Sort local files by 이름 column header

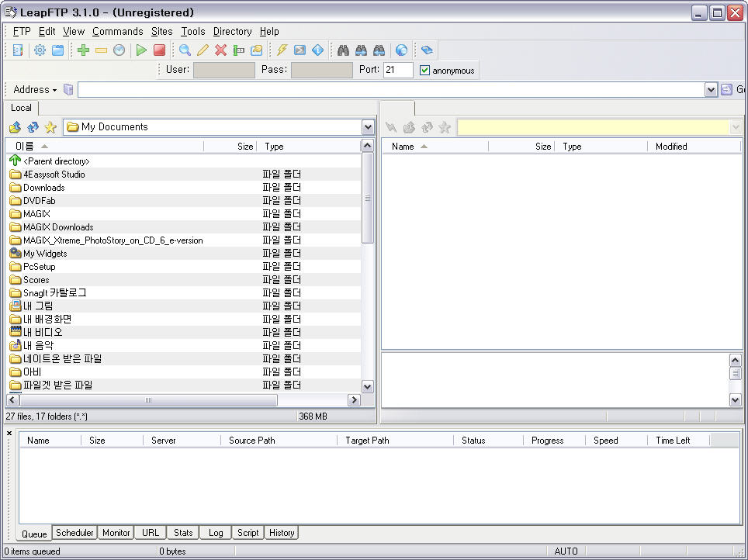click(105, 147)
